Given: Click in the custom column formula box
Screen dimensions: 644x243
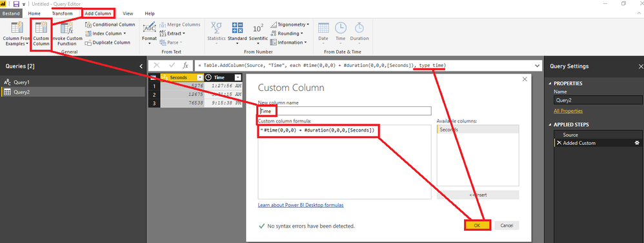Looking at the screenshot, I should click(345, 162).
